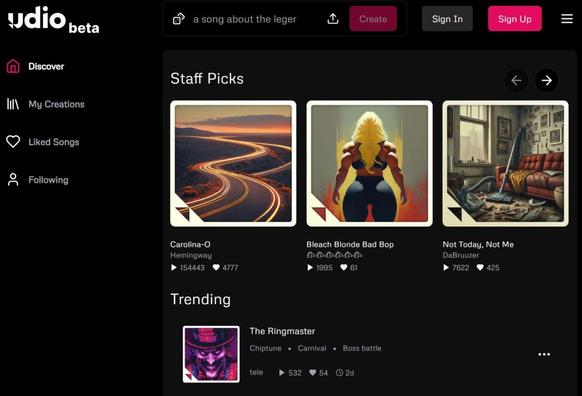The image size is (582, 396).
Task: Go to next Staff Picks with right arrow
Action: [546, 80]
